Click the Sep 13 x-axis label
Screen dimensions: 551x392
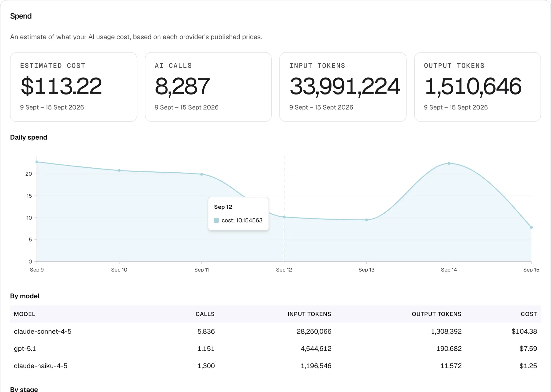pos(366,270)
